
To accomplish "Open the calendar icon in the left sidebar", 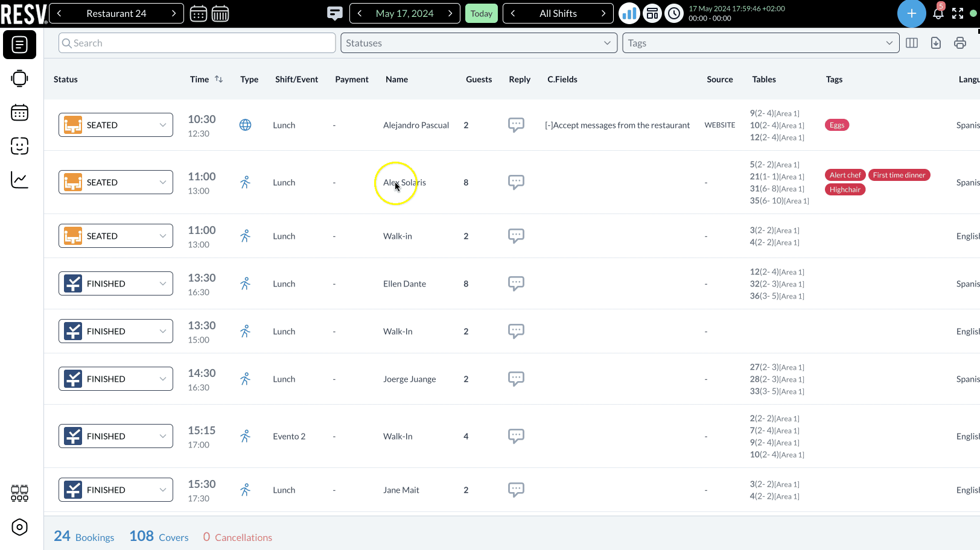I will 19,113.
